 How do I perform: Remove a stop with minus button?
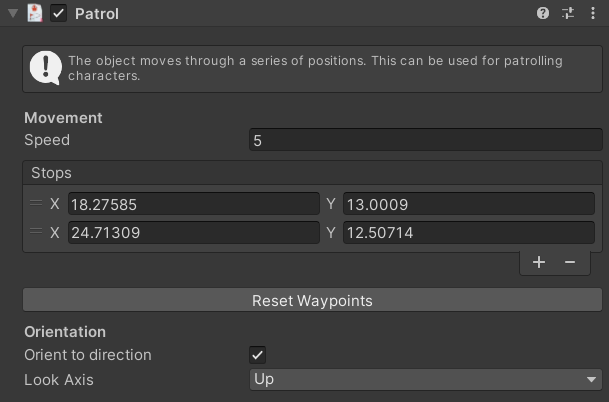tap(570, 262)
